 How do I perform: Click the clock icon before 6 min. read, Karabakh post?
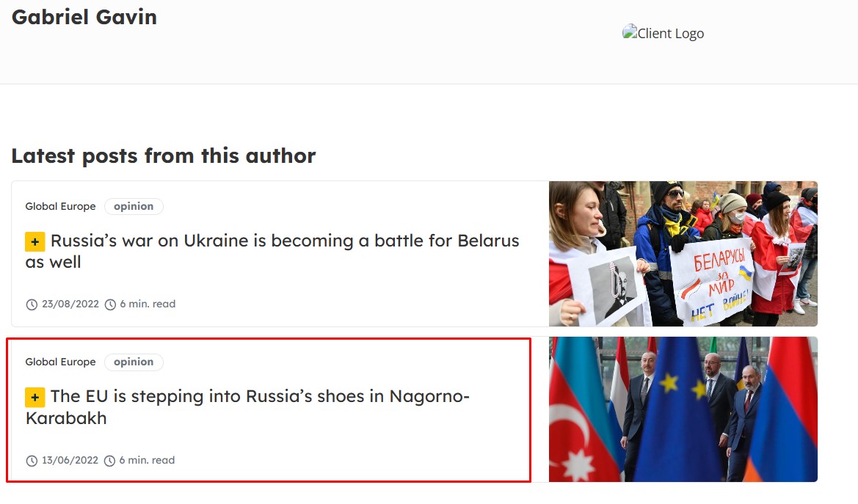point(110,461)
